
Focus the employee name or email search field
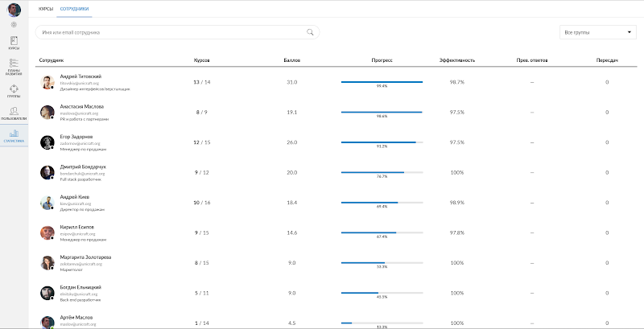177,32
